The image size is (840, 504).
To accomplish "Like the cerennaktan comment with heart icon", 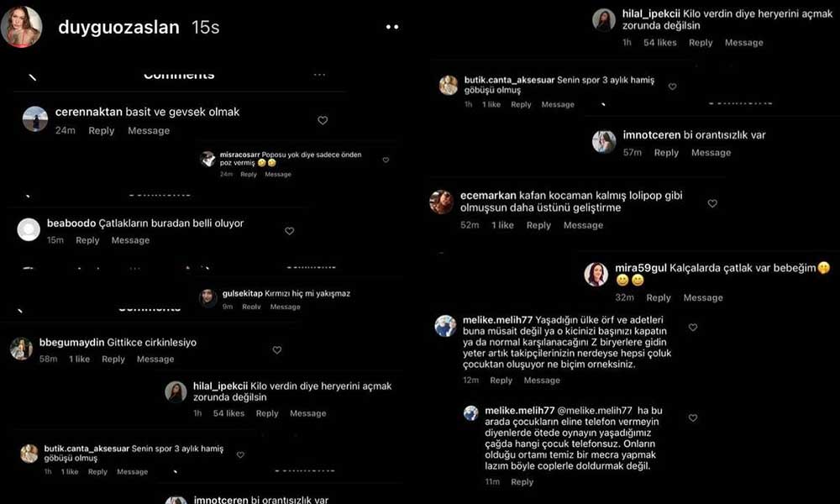I will [323, 120].
